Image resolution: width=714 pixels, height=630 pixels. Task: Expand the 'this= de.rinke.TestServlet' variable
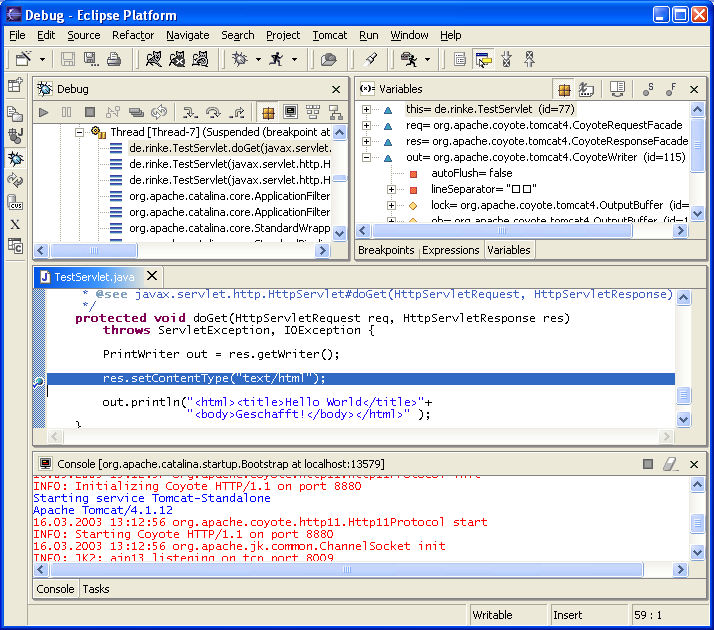367,109
